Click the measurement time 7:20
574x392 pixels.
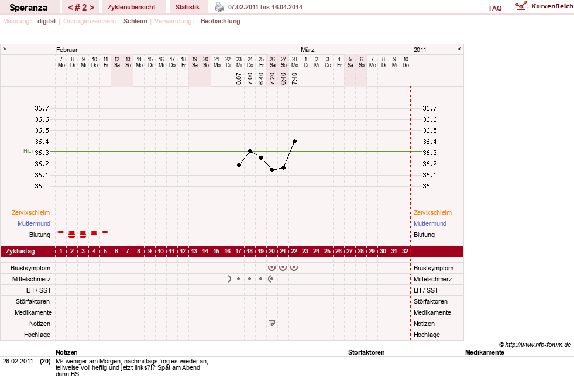pyautogui.click(x=272, y=78)
